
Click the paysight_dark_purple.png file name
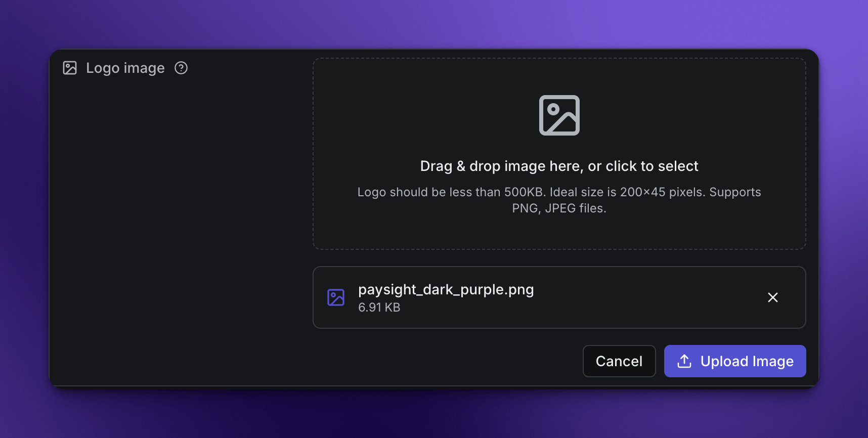[446, 290]
